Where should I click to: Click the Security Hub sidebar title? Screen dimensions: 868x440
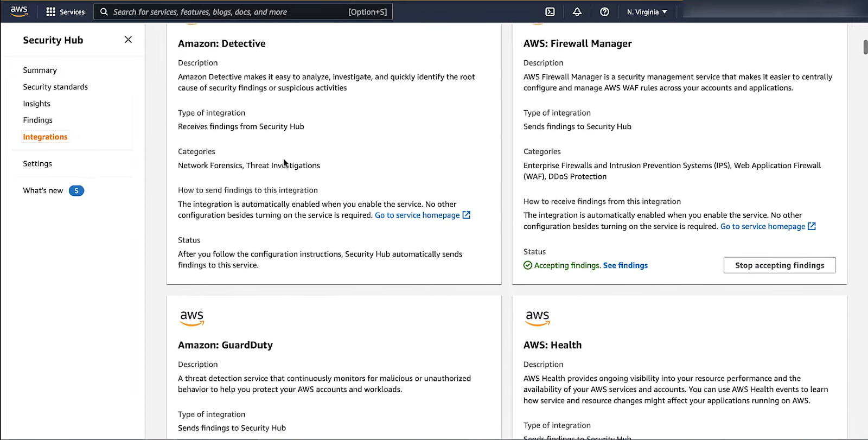53,40
